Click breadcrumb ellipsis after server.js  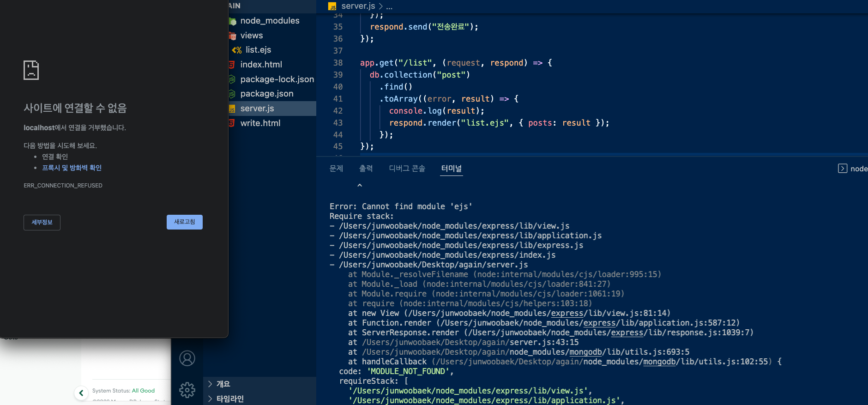pyautogui.click(x=389, y=6)
